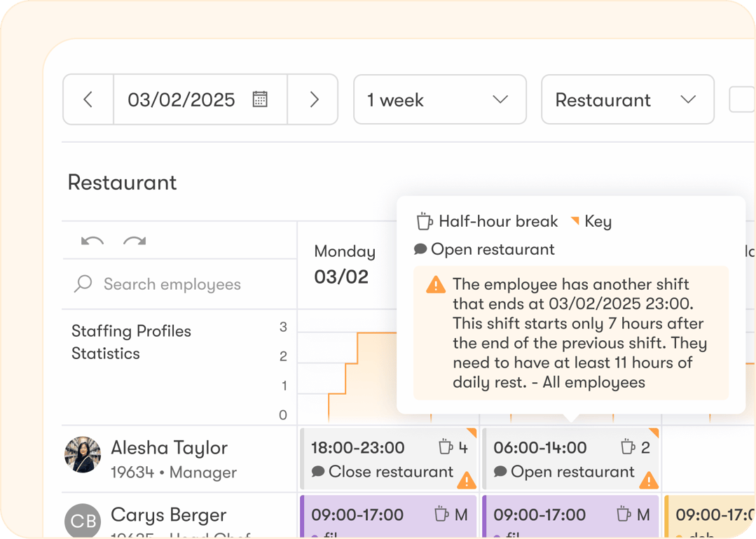Click Carys Berger's CB avatar
This screenshot has width=756, height=539.
(x=83, y=521)
